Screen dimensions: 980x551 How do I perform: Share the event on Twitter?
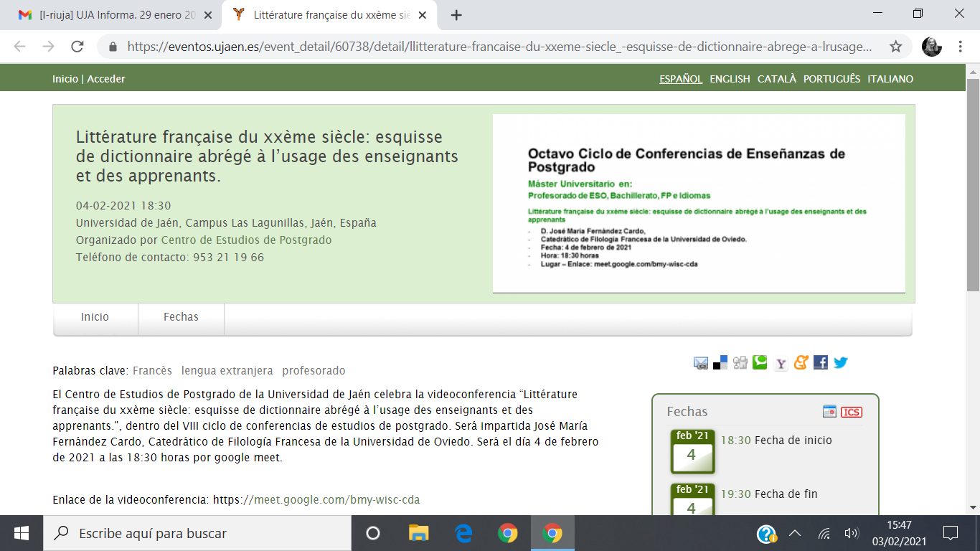(x=841, y=362)
